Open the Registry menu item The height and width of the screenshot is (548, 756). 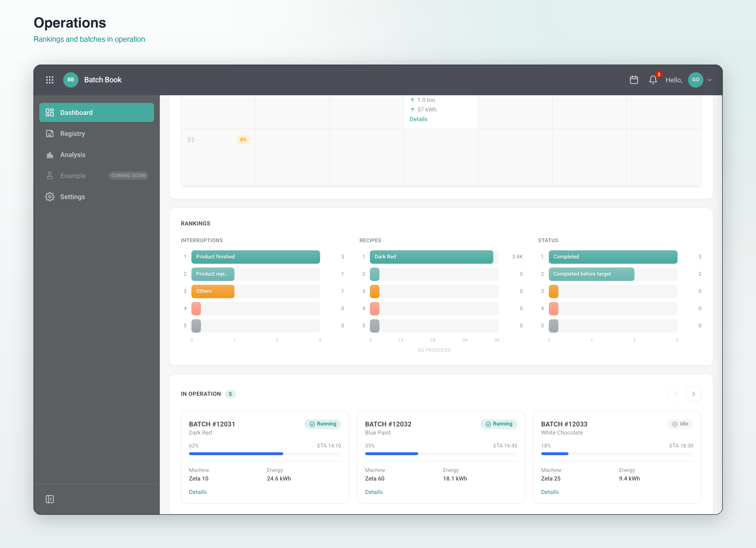point(97,134)
